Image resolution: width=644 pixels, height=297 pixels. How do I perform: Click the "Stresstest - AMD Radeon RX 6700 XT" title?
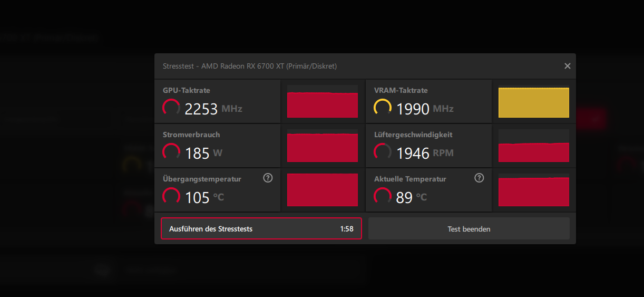(x=250, y=66)
